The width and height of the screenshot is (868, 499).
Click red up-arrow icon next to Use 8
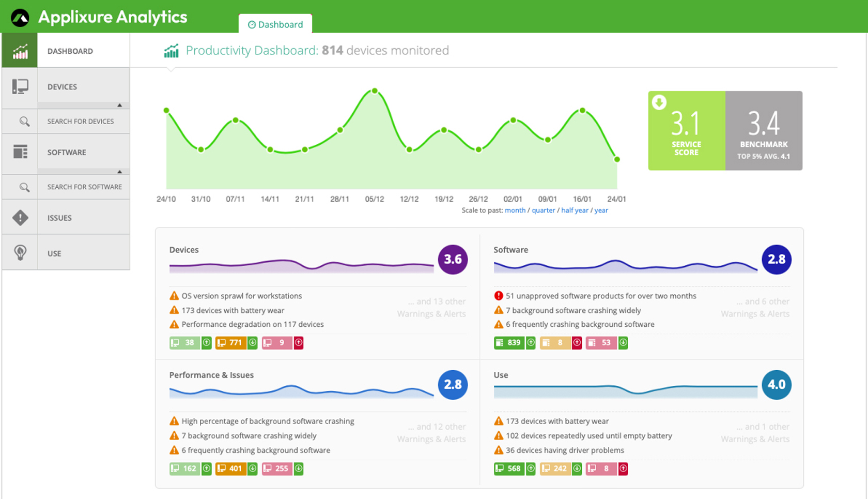(623, 468)
